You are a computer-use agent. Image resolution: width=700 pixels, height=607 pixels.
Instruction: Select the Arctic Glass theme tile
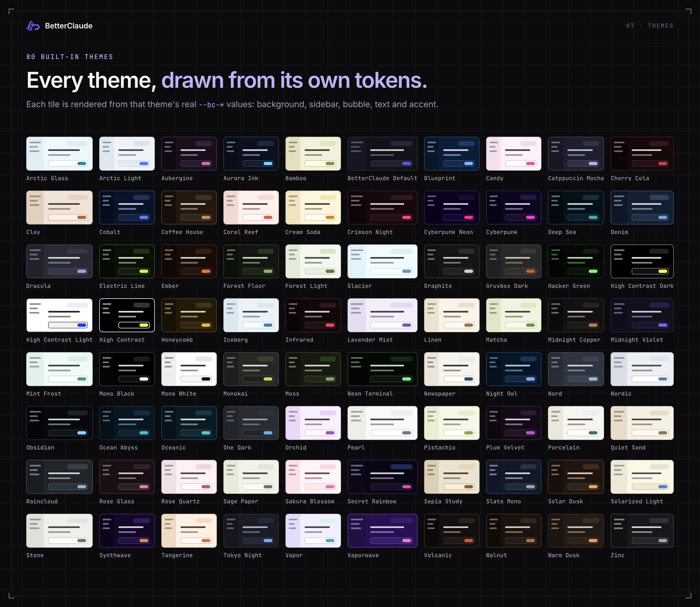59,153
